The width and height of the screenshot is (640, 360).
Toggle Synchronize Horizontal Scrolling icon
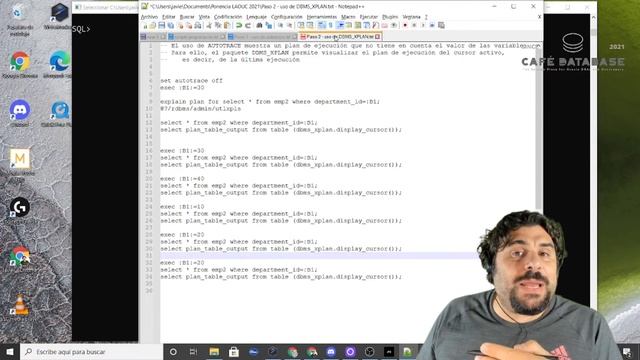310,25
